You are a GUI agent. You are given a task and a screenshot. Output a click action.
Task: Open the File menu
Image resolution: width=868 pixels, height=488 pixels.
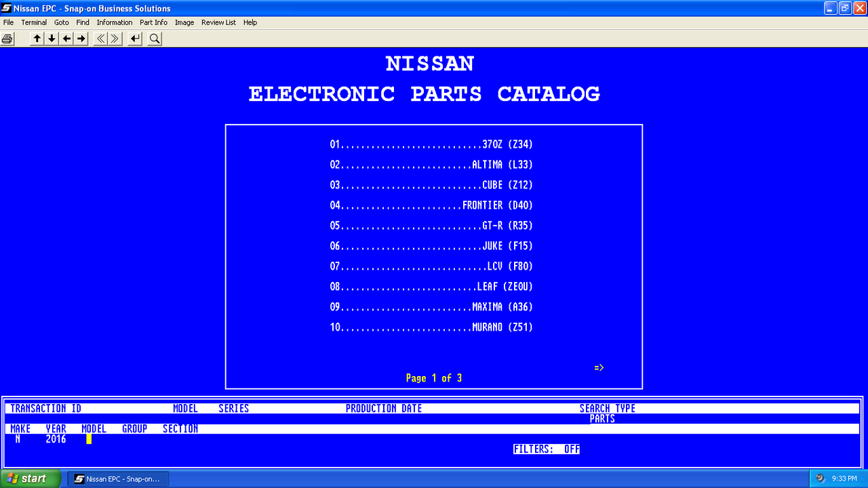tap(8, 22)
